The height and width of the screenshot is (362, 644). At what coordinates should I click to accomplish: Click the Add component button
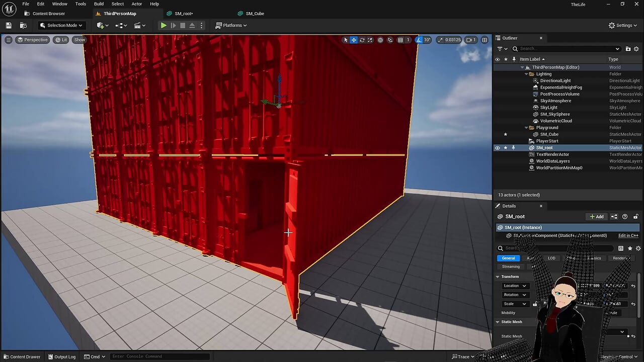point(597,217)
